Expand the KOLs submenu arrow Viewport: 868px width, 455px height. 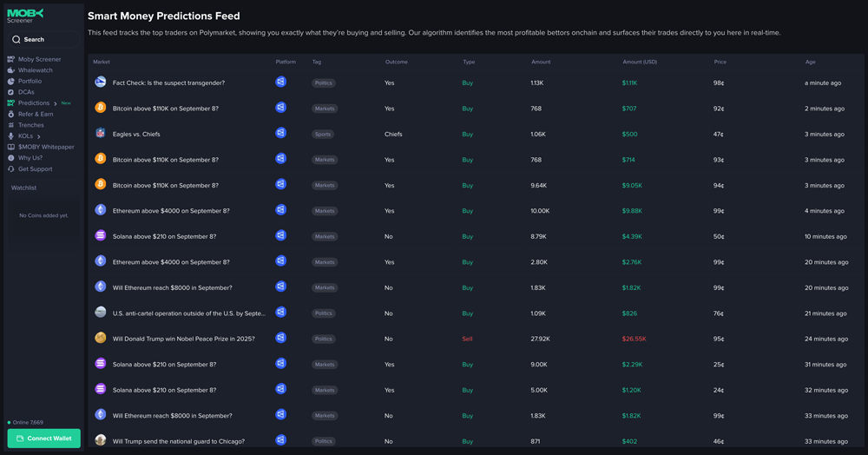click(39, 136)
